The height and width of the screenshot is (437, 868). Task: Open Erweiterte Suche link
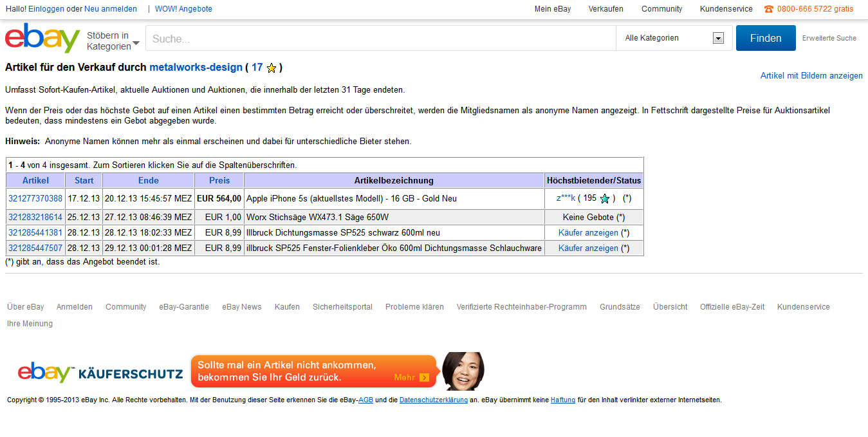[x=829, y=38]
